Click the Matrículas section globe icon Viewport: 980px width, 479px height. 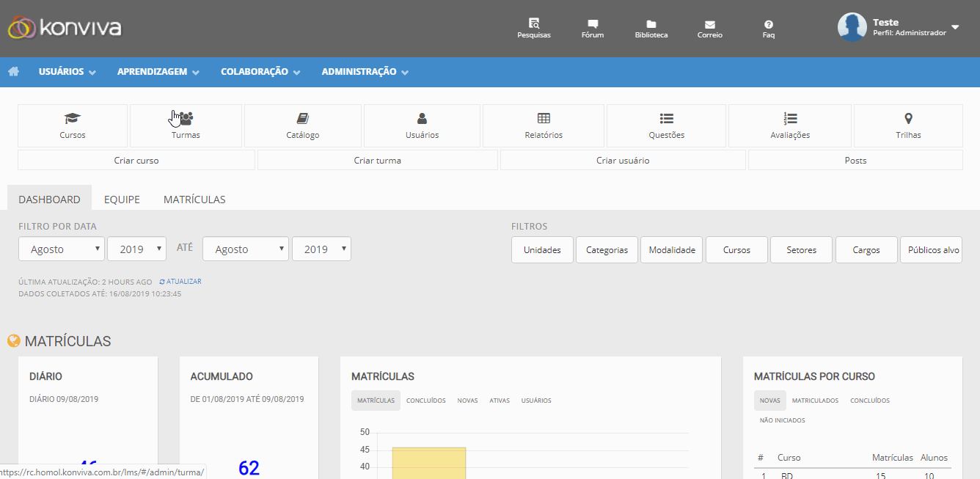pyautogui.click(x=13, y=341)
